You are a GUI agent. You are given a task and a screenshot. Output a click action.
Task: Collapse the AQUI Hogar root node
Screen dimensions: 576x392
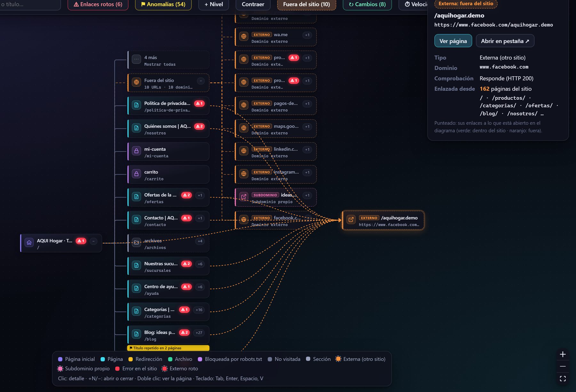[93, 241]
